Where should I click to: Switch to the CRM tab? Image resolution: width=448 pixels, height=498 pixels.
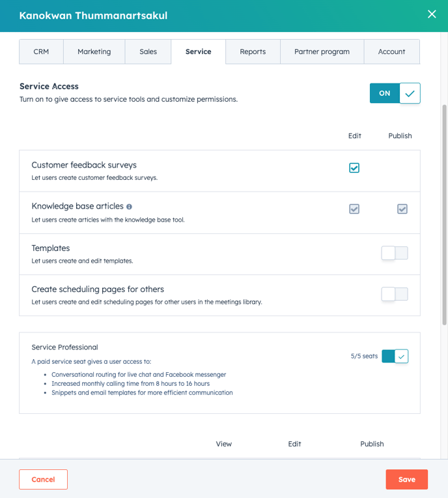(41, 51)
